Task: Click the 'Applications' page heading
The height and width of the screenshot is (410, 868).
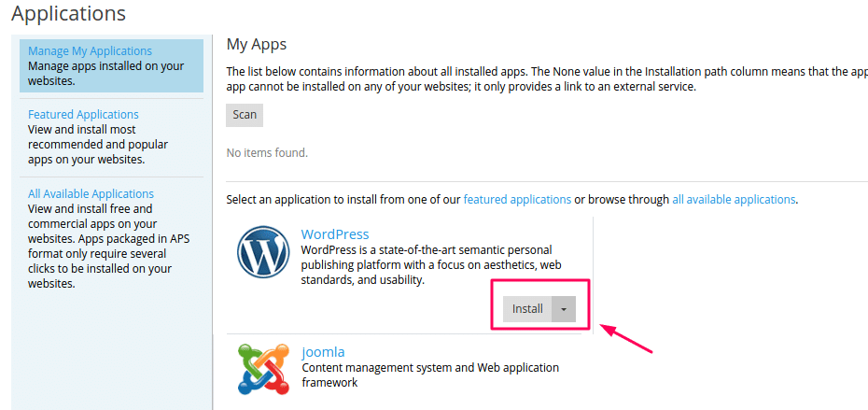Action: (x=69, y=13)
